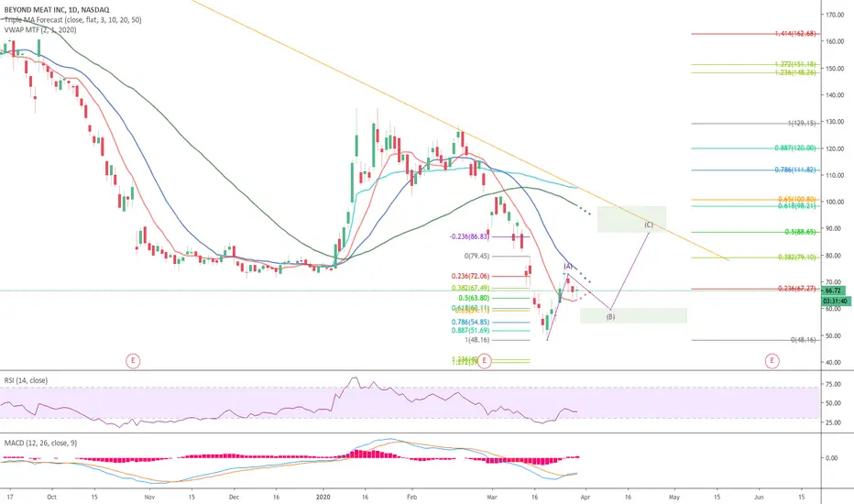Click the MACD 0.00 scale value
The width and height of the screenshot is (854, 504).
click(x=832, y=458)
